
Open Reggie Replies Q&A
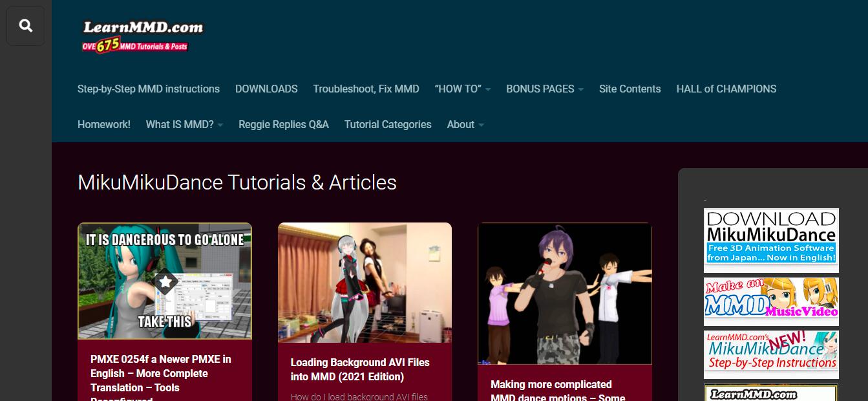pos(284,124)
